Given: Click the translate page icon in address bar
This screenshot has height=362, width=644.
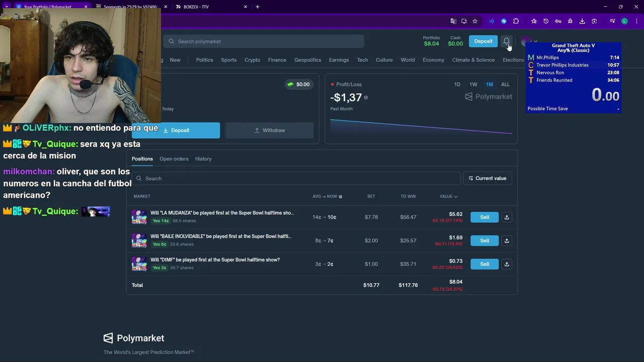Looking at the screenshot, I should coord(453,21).
